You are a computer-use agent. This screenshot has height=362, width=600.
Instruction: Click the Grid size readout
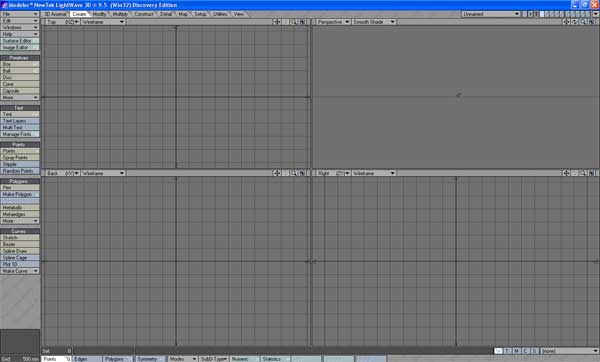point(20,359)
